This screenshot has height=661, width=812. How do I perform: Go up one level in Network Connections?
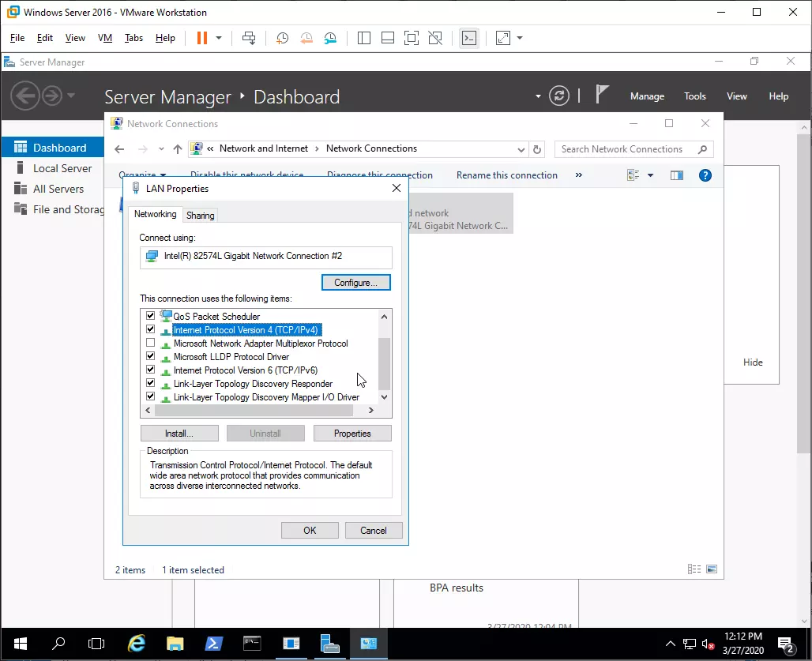click(178, 149)
